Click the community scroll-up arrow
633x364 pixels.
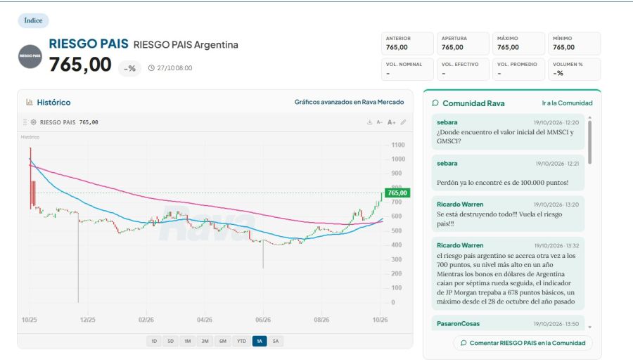pyautogui.click(x=590, y=117)
